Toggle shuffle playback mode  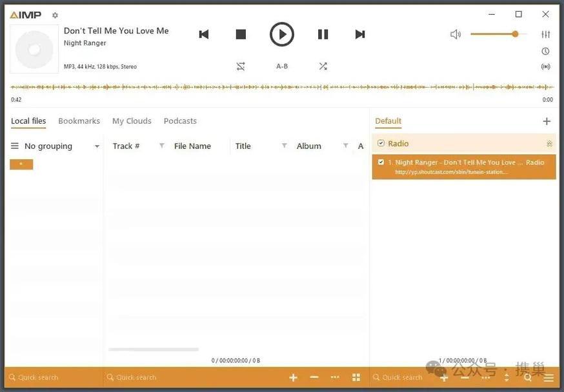(x=323, y=66)
